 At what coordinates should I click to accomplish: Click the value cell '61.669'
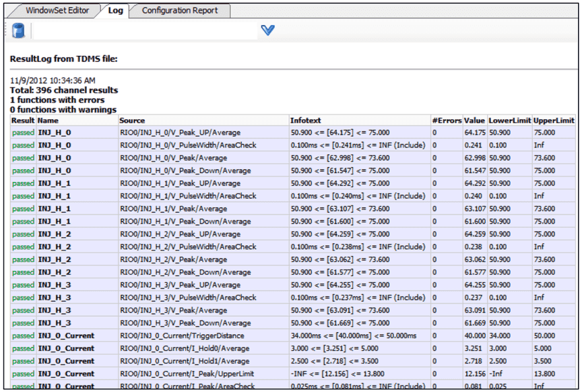pos(475,323)
